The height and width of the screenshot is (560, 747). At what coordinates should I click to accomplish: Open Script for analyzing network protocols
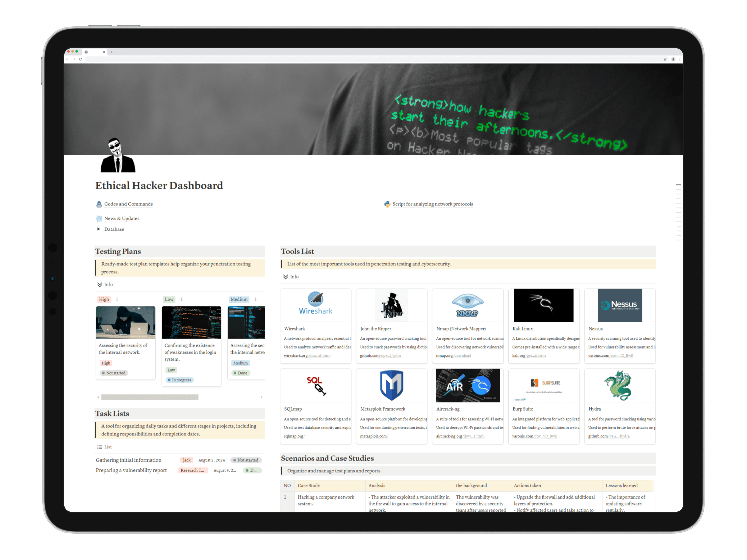coord(433,204)
